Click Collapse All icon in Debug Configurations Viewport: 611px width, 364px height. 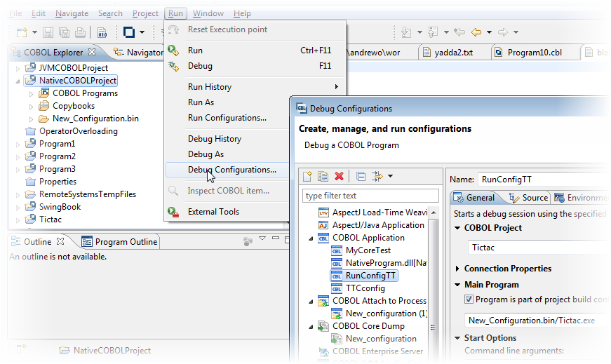point(361,177)
